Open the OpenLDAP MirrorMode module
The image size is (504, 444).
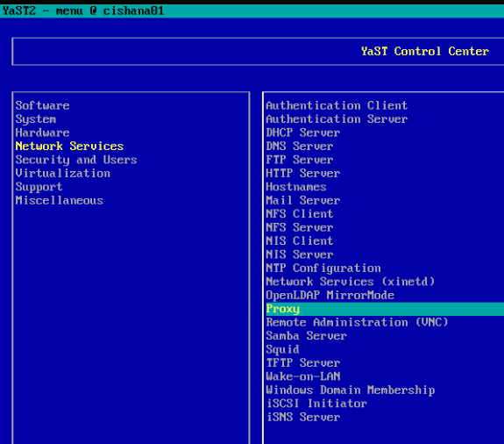[x=330, y=295]
